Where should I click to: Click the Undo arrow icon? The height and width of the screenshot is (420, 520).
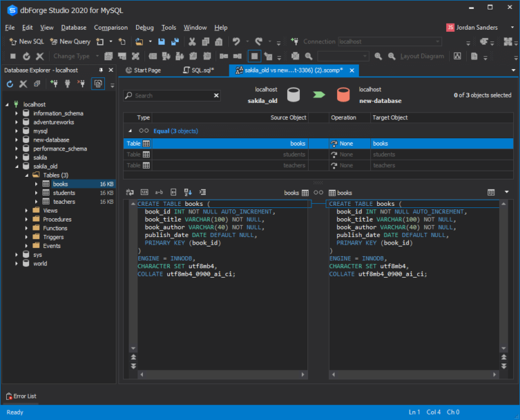click(x=236, y=41)
